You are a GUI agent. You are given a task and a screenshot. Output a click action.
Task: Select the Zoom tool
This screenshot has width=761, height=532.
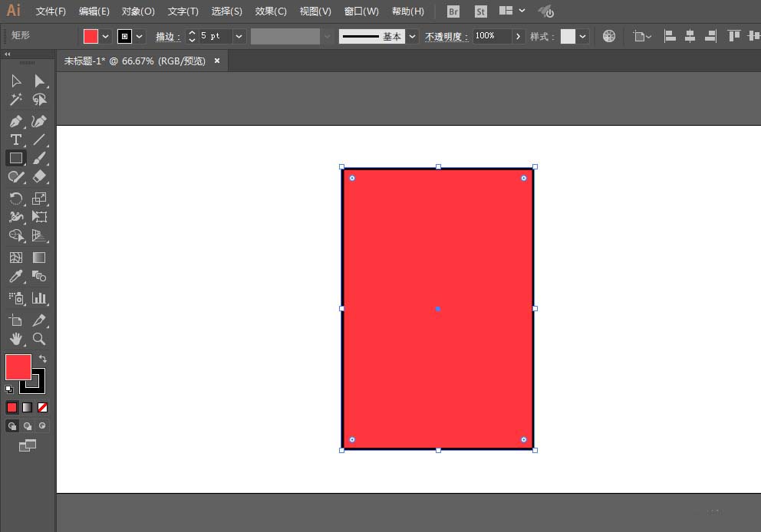(39, 339)
